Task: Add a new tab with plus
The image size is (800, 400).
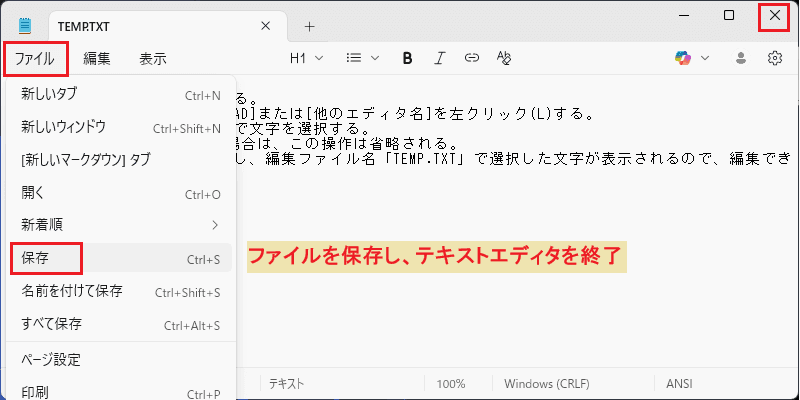Action: pos(309,27)
